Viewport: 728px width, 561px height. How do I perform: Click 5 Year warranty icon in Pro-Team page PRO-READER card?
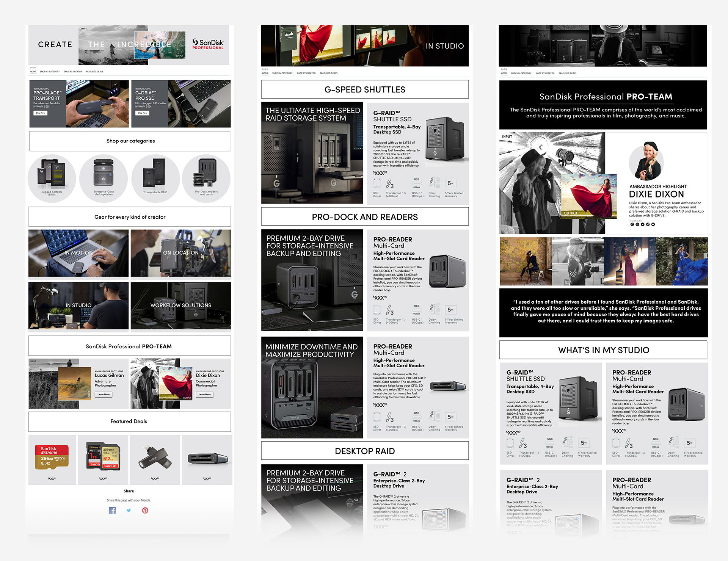click(x=690, y=443)
